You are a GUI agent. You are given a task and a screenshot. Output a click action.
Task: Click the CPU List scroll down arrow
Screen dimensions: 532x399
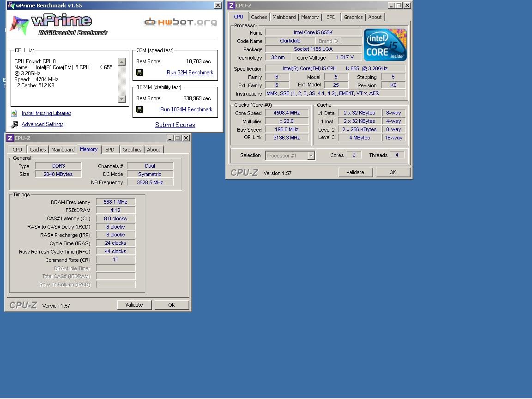point(122,99)
